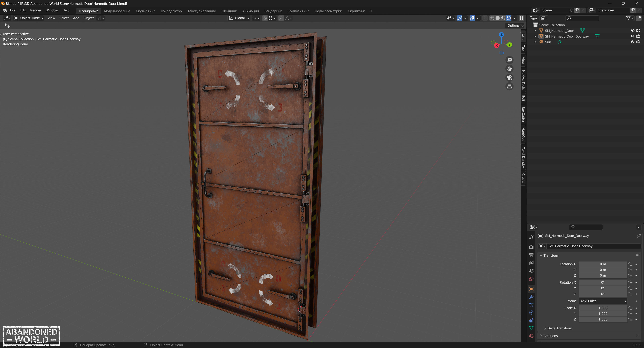This screenshot has width=644, height=348.
Task: Open Output properties tab
Action: click(531, 255)
